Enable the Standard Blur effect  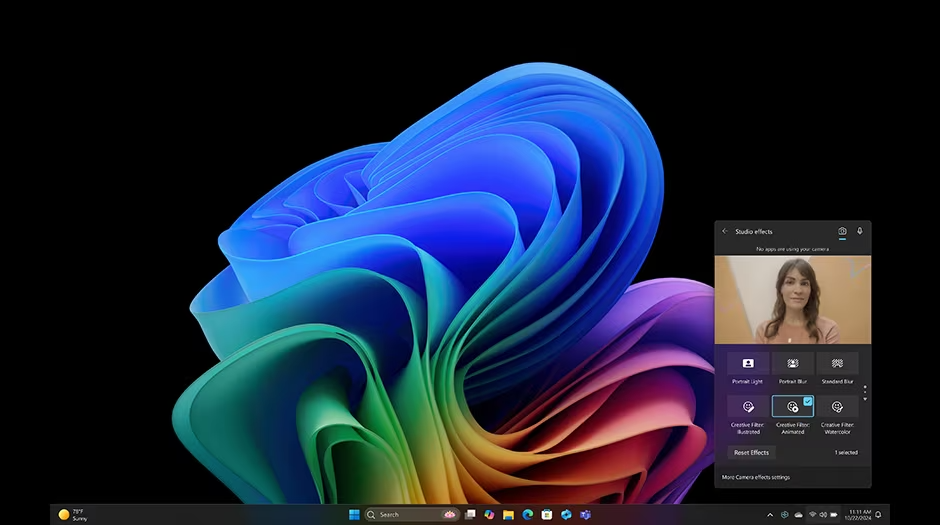click(837, 364)
